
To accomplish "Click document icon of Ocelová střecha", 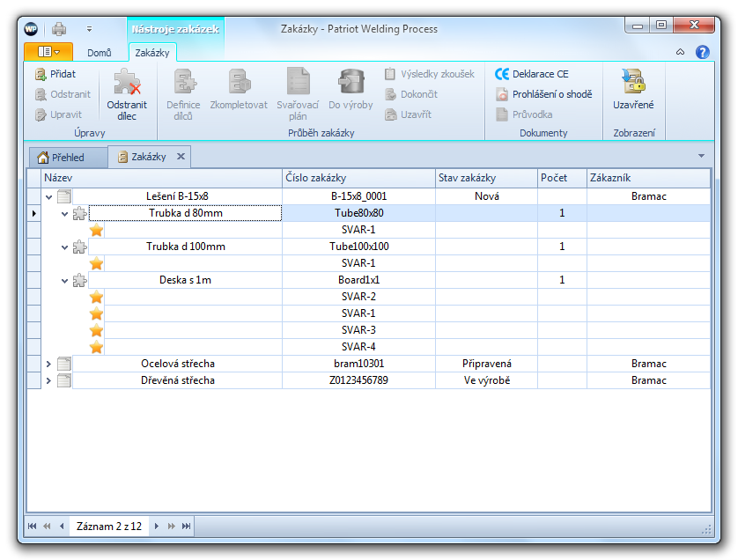I will pos(64,364).
